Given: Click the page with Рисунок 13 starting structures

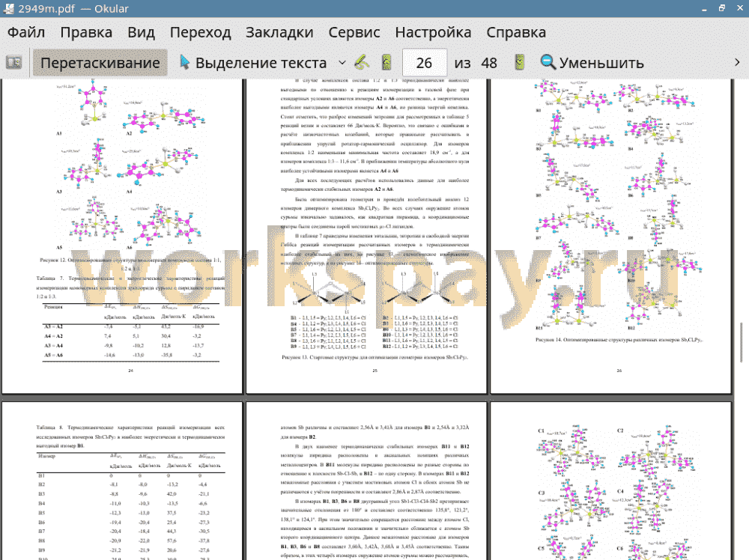Looking at the screenshot, I should coord(366,236).
